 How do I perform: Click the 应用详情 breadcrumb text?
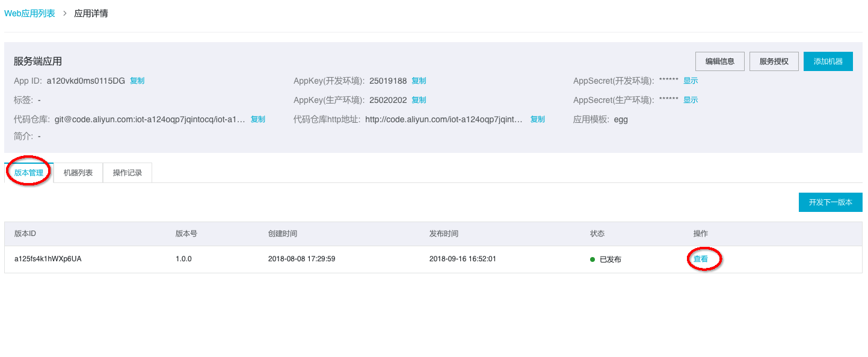(x=91, y=13)
